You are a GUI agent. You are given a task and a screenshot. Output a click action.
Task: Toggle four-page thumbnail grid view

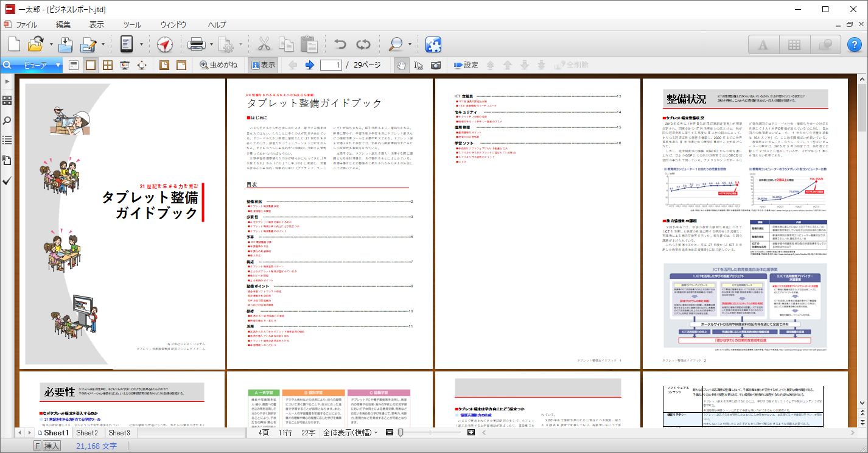tap(107, 65)
